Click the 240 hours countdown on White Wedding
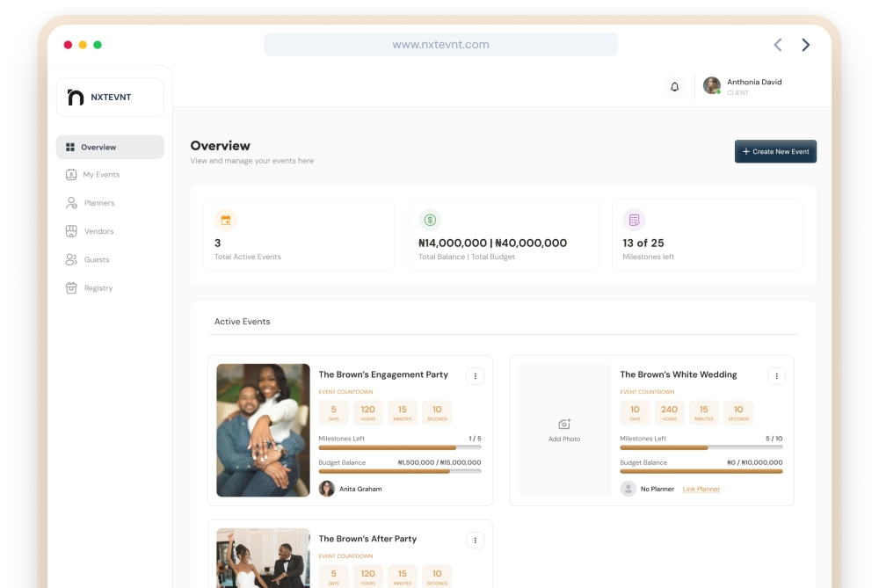This screenshot has height=588, width=879. 669,412
